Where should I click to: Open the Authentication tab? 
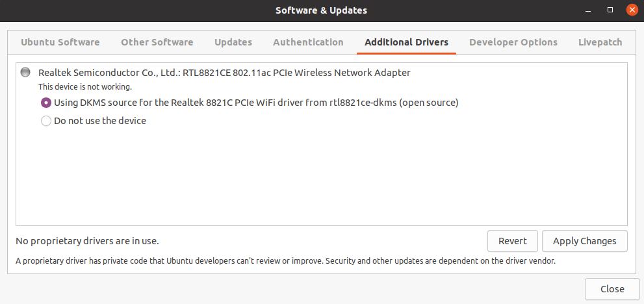308,42
